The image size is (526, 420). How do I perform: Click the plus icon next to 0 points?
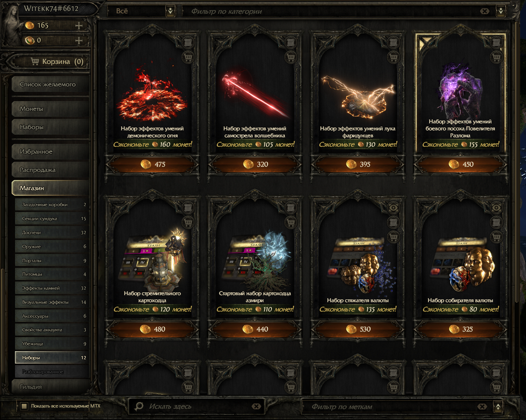(79, 41)
